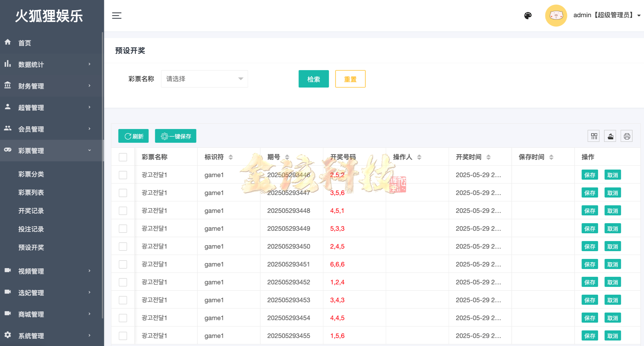
Task: Sort by 期号 column arrows
Action: 287,157
